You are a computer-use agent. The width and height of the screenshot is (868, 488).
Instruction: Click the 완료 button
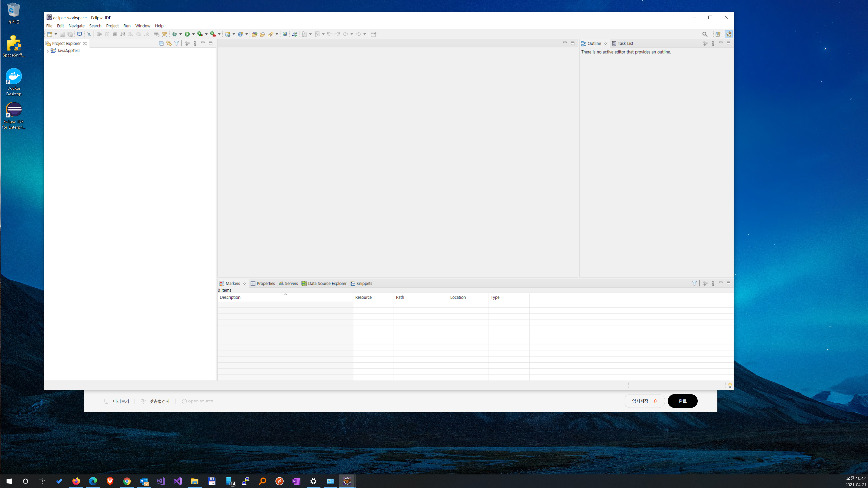pos(682,401)
